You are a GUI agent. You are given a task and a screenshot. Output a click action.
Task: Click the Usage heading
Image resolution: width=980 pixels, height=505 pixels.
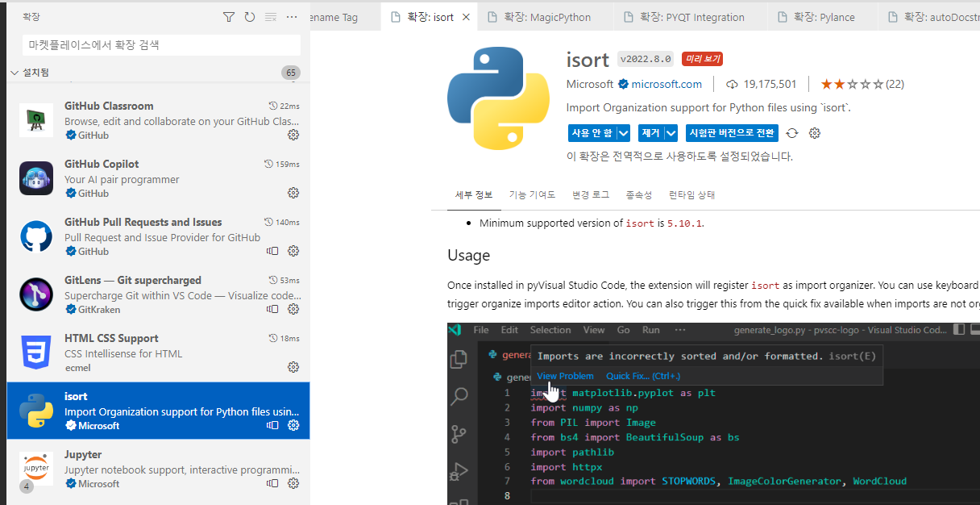[x=468, y=256]
